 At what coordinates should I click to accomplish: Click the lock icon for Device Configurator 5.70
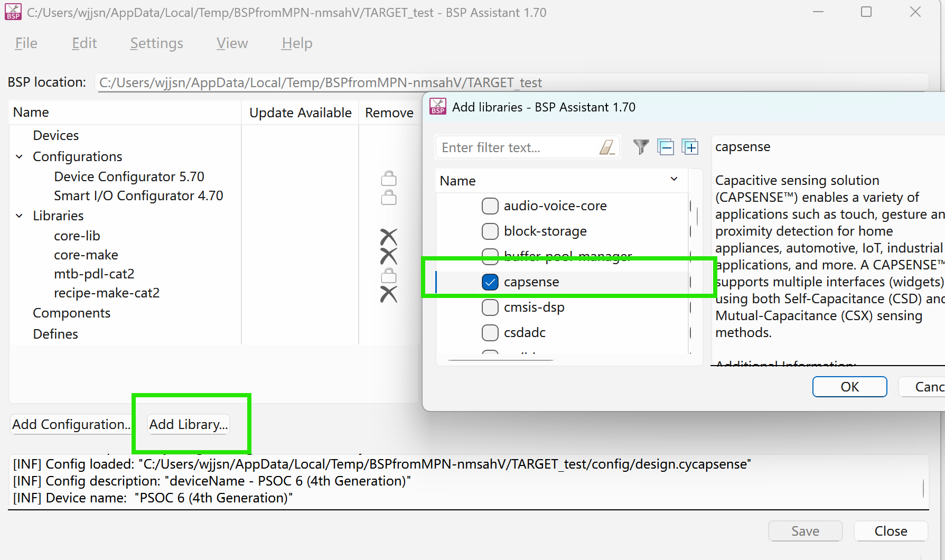[389, 178]
